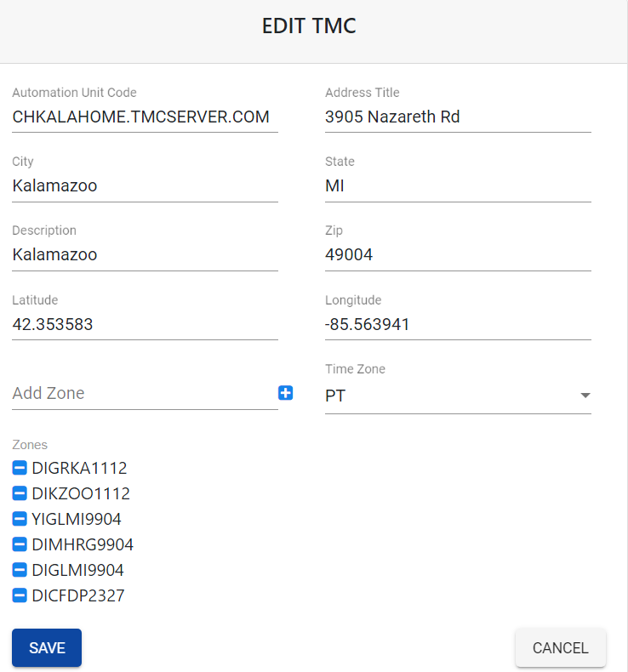Click the Zip field with 49004
Viewport: 628px width, 672px height.
tap(458, 255)
